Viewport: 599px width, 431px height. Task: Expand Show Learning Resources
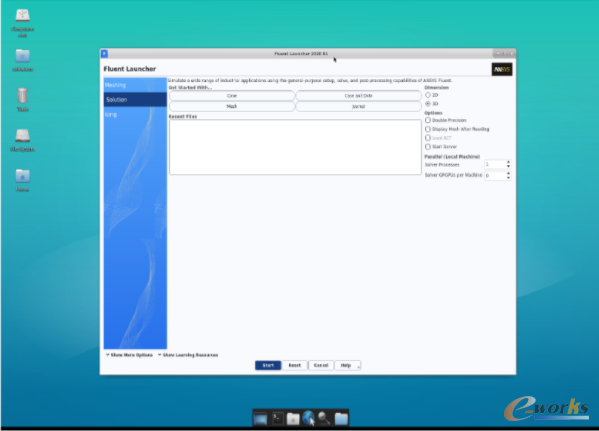[188, 355]
